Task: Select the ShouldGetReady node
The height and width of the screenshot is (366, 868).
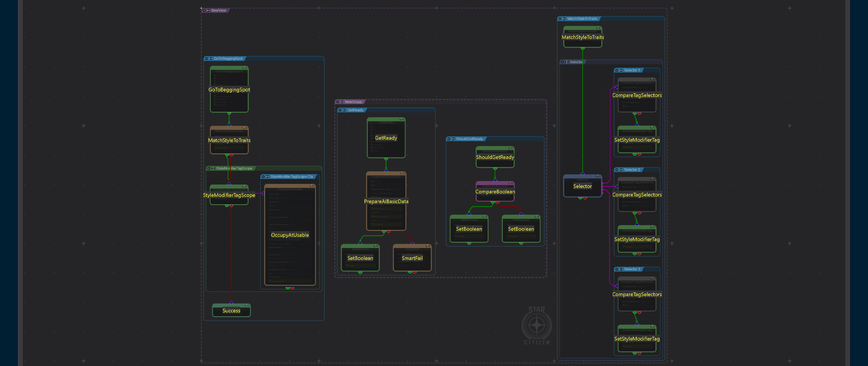Action: pyautogui.click(x=495, y=157)
